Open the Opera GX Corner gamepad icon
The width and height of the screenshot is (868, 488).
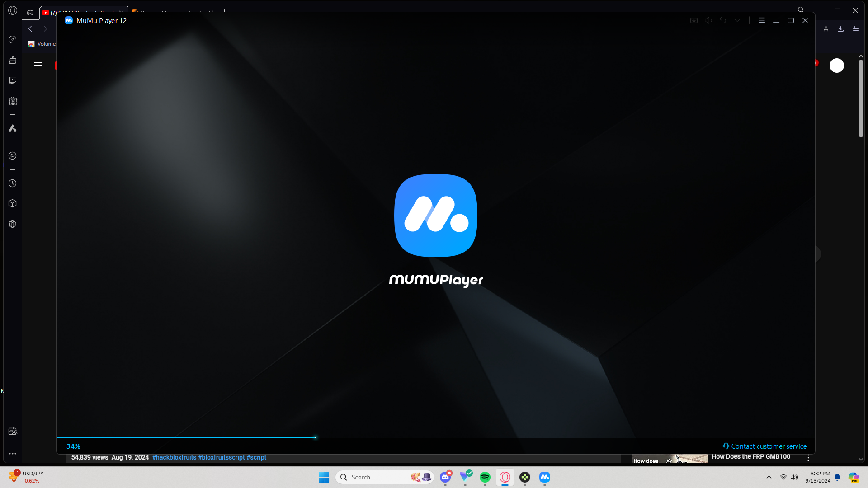point(30,13)
